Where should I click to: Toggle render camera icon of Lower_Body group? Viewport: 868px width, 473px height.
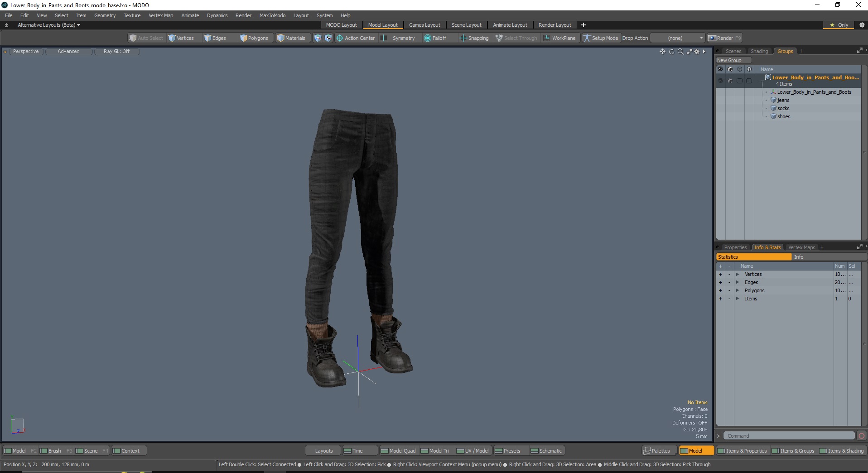730,81
